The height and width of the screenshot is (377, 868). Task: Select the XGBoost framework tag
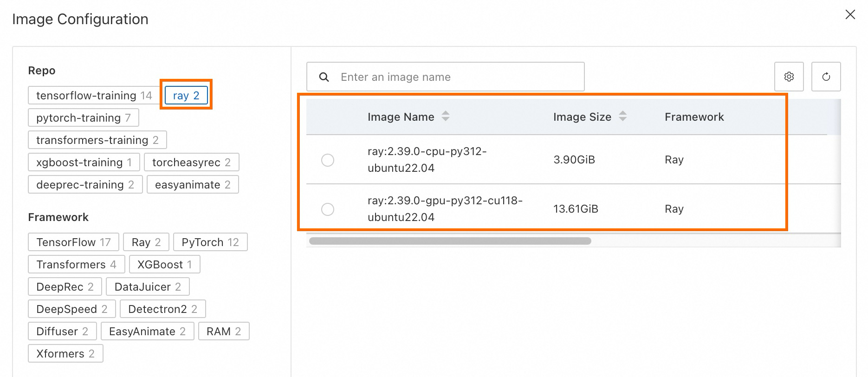pyautogui.click(x=164, y=265)
